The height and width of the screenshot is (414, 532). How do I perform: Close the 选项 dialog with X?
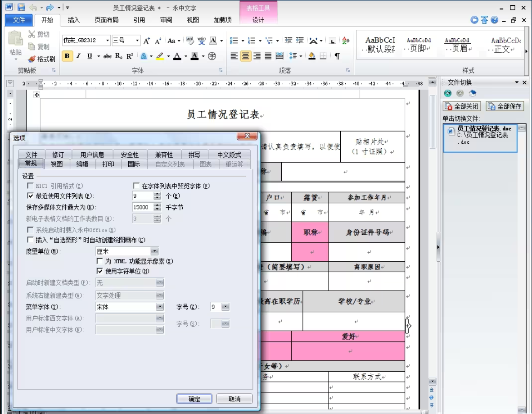point(248,136)
